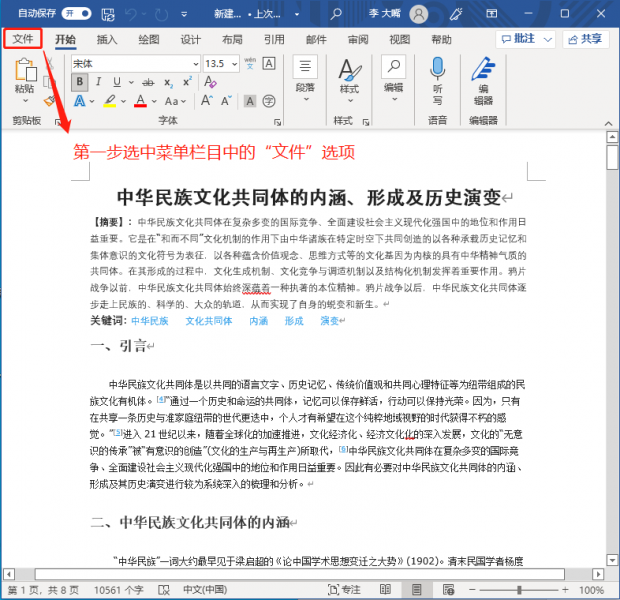Click the enclosed character 字 icon
620x600 pixels.
click(269, 101)
